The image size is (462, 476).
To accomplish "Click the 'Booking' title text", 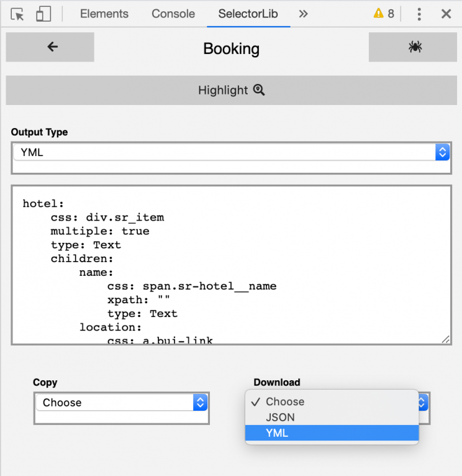I will point(231,48).
